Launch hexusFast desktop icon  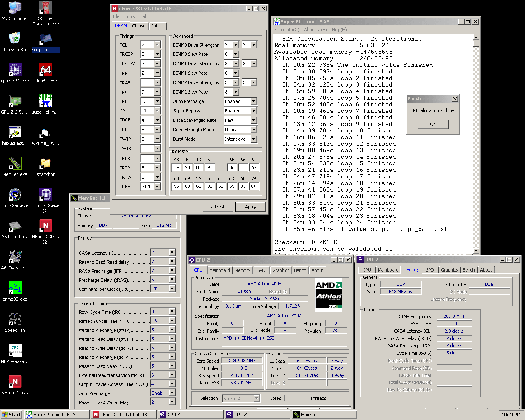click(x=15, y=132)
